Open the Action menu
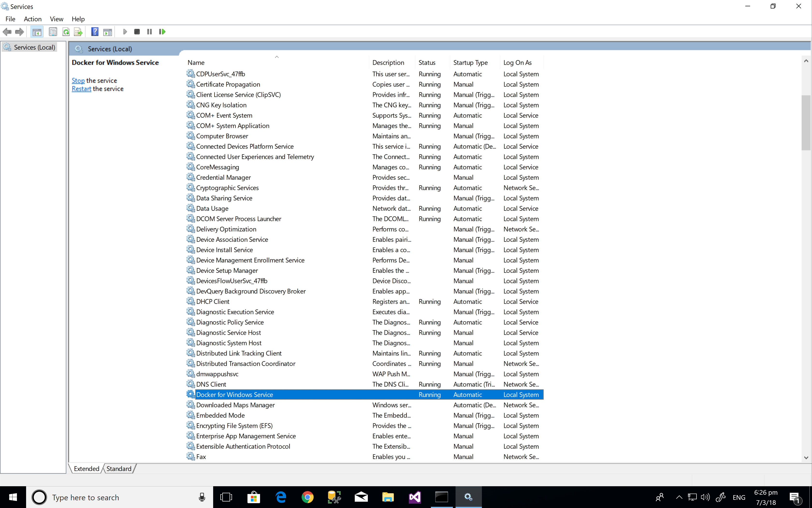 pyautogui.click(x=33, y=19)
